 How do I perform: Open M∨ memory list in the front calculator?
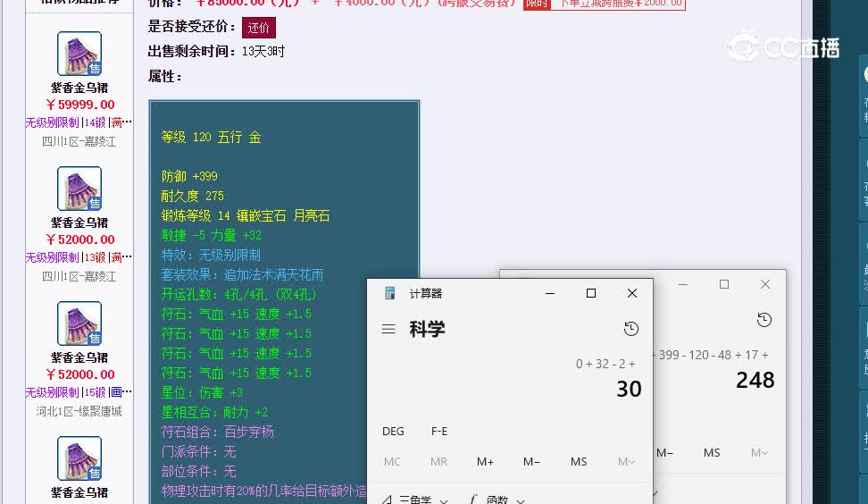[x=627, y=461]
